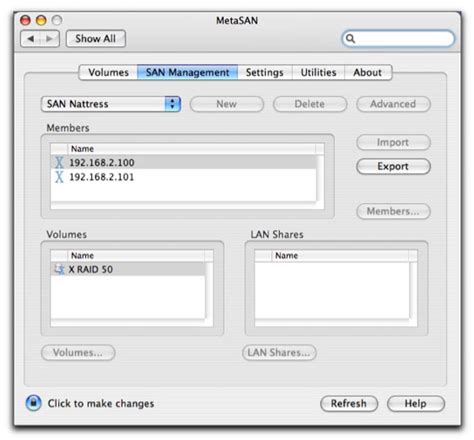The height and width of the screenshot is (440, 474).
Task: Click the Delete button
Action: coord(310,104)
